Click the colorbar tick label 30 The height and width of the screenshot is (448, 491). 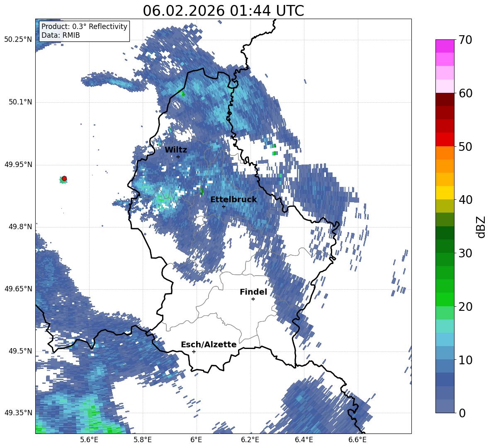point(465,253)
